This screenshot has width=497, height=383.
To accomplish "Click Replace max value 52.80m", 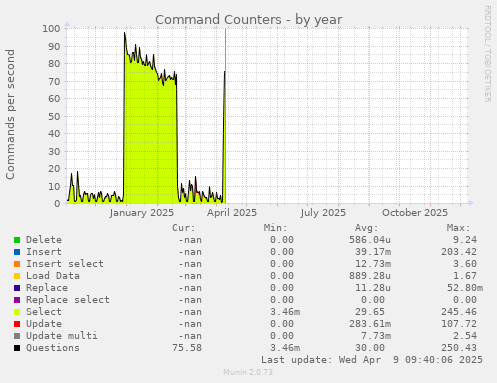I will point(465,288).
